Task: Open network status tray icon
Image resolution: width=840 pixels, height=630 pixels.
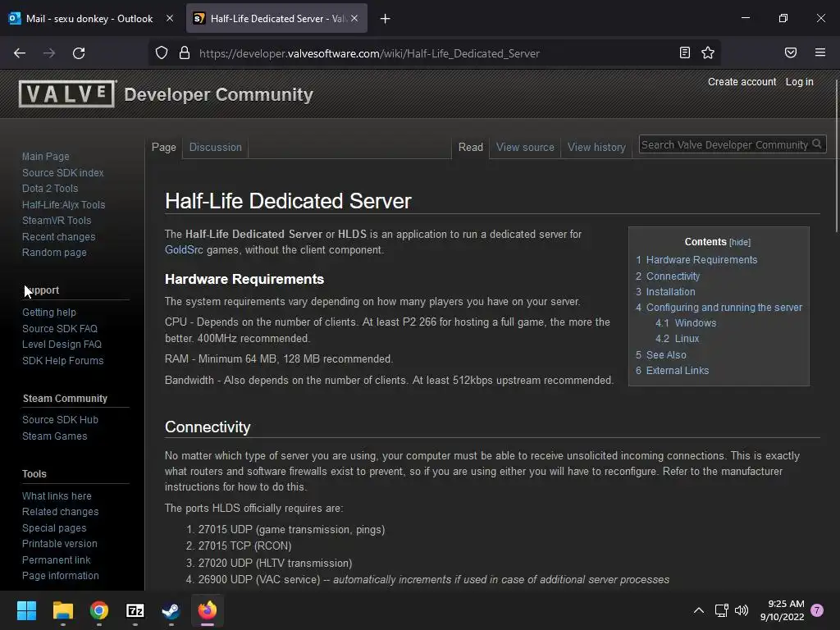Action: (x=722, y=610)
